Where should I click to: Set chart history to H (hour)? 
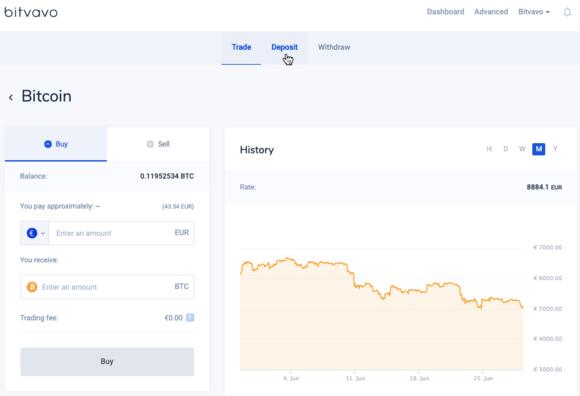click(x=489, y=149)
